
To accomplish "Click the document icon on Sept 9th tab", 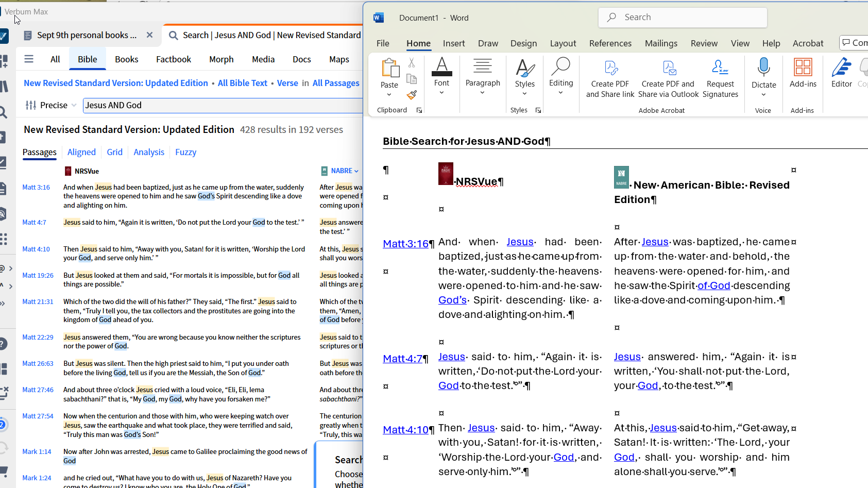I will [x=29, y=35].
